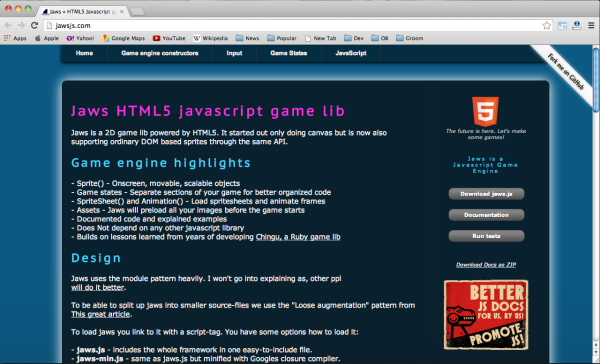The height and width of the screenshot is (364, 600).
Task: Open the New Tab bookmark
Action: click(321, 38)
